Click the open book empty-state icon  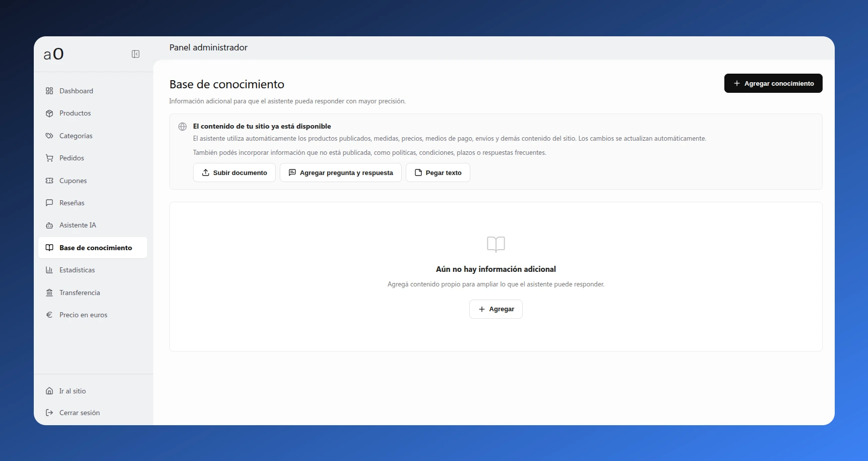496,244
